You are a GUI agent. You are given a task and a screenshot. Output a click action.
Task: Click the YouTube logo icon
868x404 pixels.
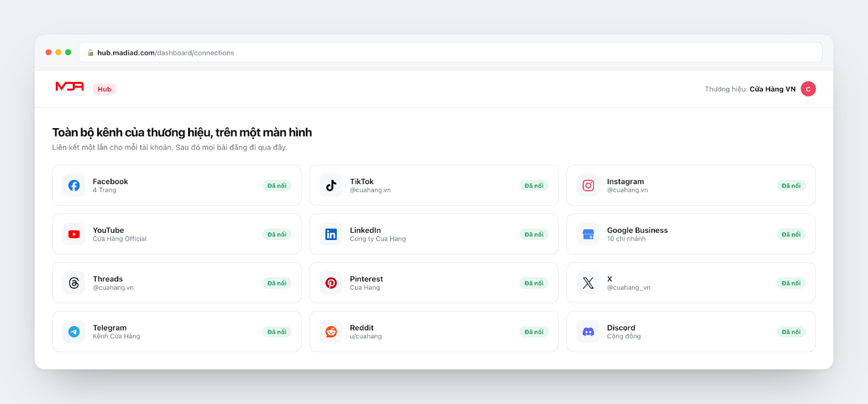tap(74, 234)
